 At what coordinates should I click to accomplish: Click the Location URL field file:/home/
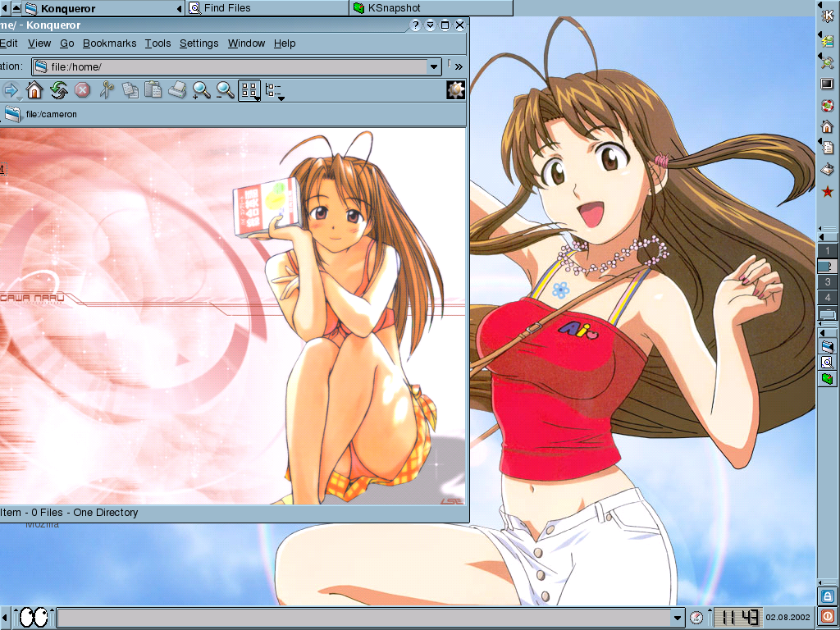coord(236,67)
